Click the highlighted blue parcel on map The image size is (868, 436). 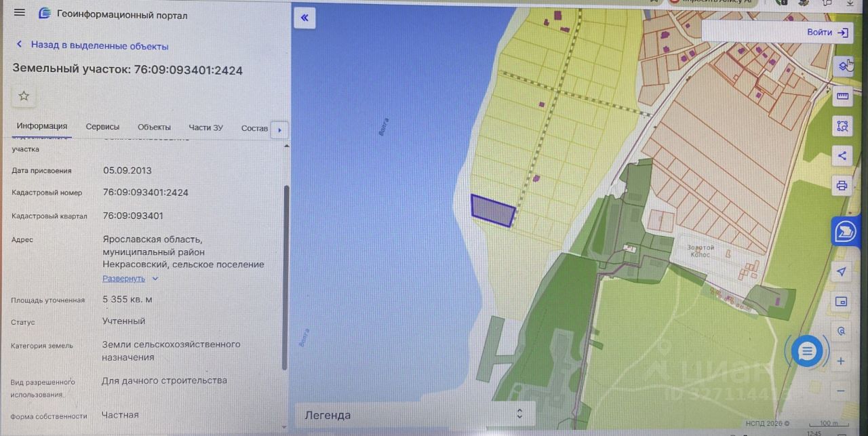493,211
